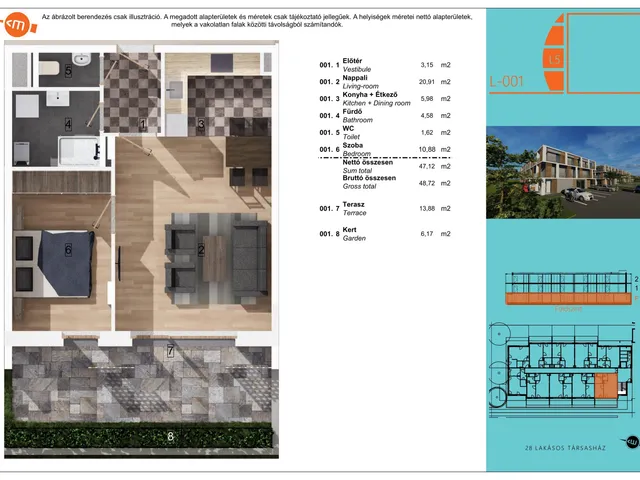Click the '10,88' bedroom area value
Screen dimensions: 640x480
click(x=427, y=149)
